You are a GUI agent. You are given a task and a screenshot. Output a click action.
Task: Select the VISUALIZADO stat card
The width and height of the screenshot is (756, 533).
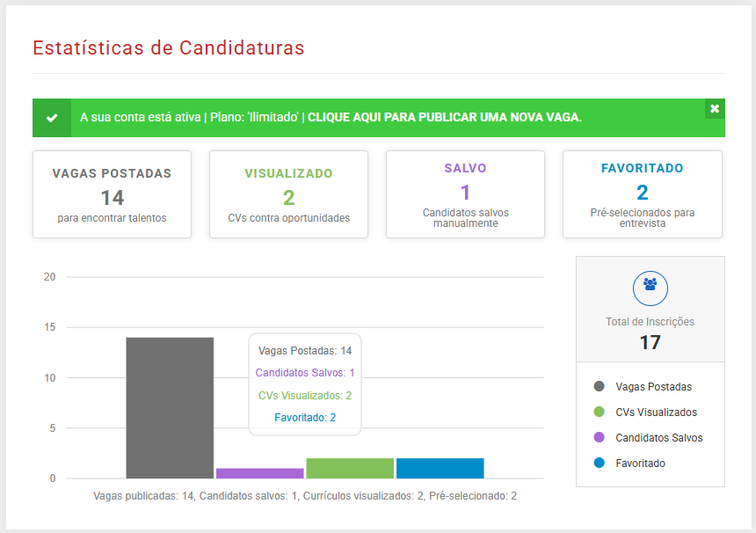click(x=288, y=193)
